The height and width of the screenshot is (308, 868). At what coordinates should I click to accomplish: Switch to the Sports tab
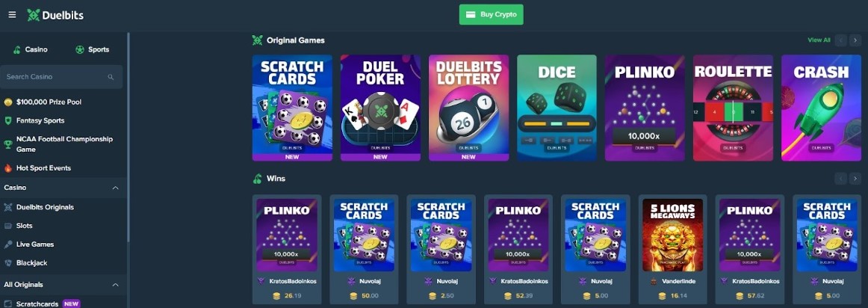(92, 49)
